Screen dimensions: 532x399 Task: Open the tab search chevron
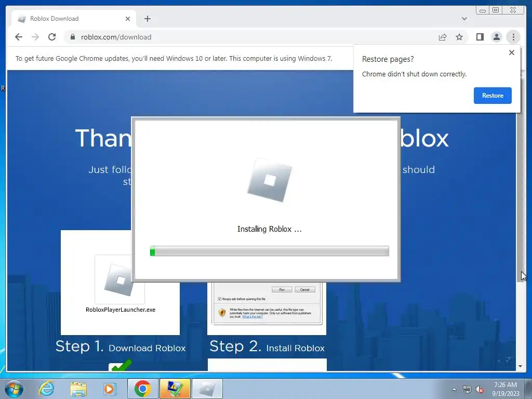pos(464,19)
